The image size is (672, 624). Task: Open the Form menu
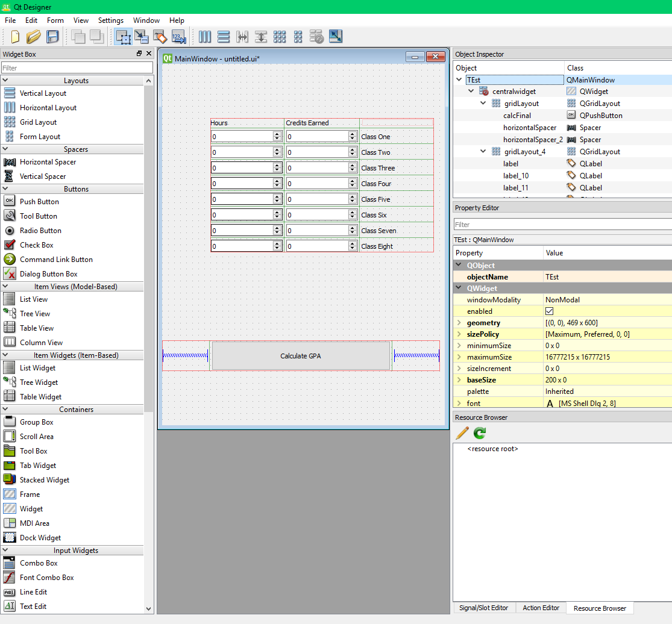(x=55, y=20)
